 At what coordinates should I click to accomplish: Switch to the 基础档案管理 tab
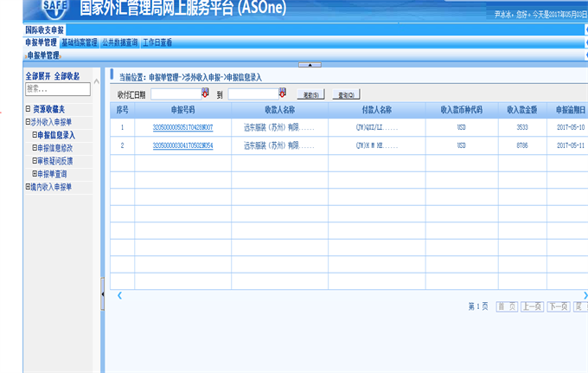(80, 42)
